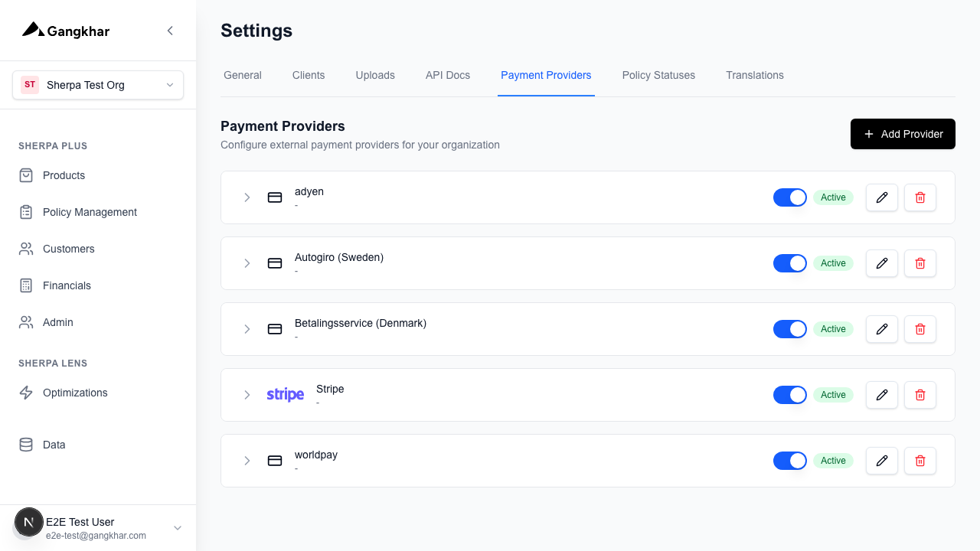This screenshot has width=980, height=551.
Task: Expand the Stripe provider row
Action: tap(247, 395)
